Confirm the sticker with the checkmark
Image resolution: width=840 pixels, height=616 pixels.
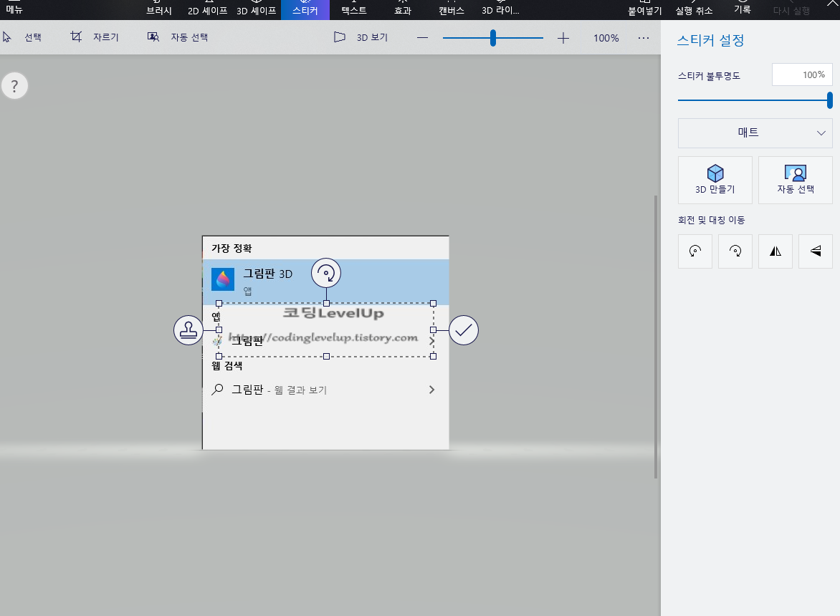tap(464, 330)
